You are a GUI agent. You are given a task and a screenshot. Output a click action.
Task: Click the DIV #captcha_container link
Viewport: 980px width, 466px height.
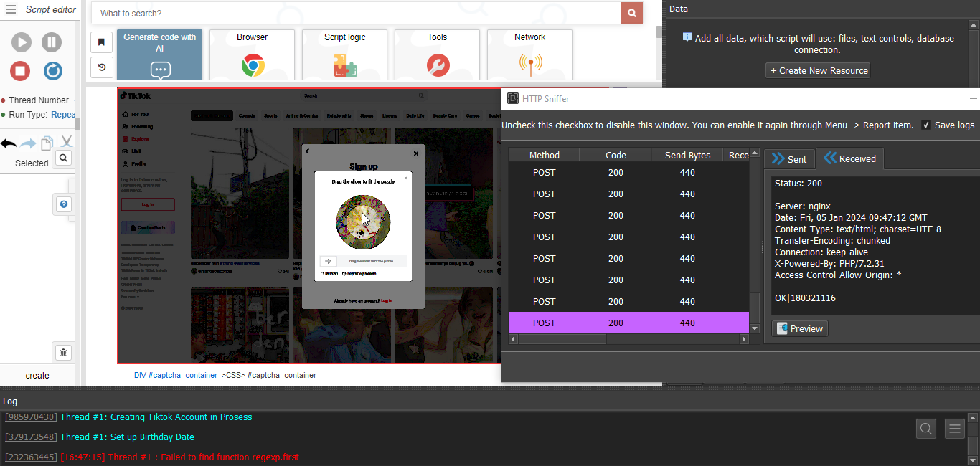176,375
